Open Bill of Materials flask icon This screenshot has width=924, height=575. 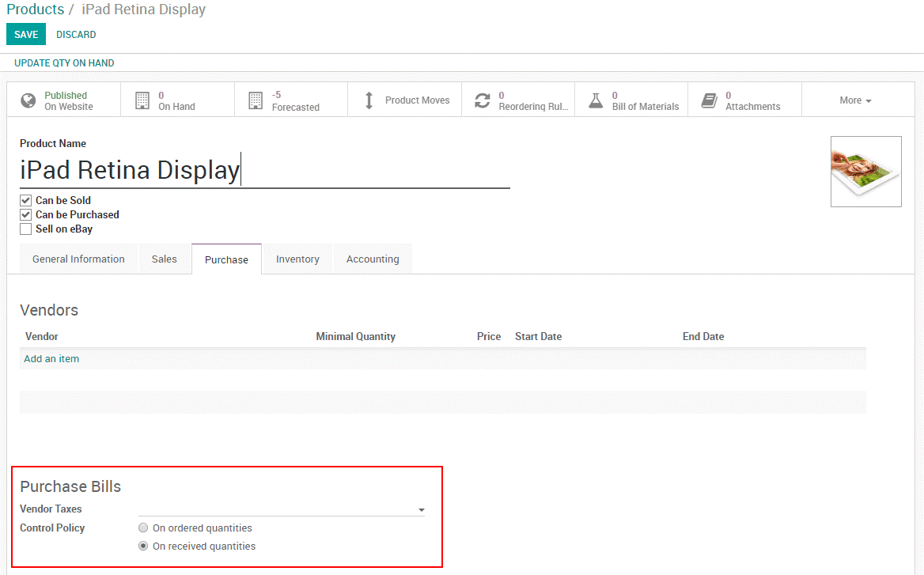pos(596,100)
